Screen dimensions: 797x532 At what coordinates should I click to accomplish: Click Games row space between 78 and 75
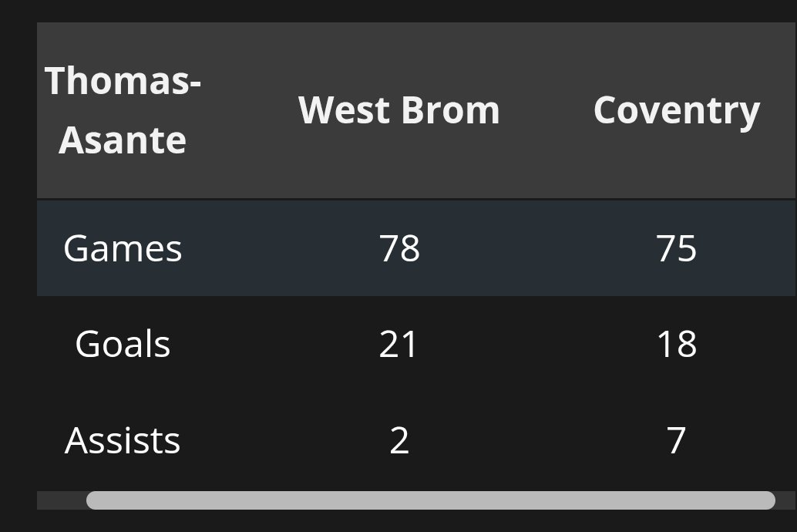click(x=538, y=248)
